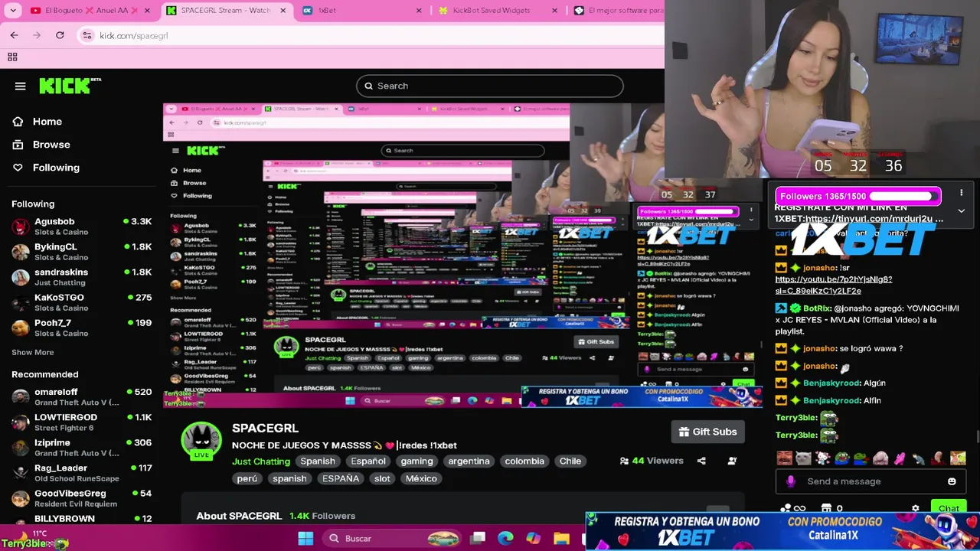The height and width of the screenshot is (551, 980).
Task: Pick the laughing man quick emote
Action: coord(784,458)
